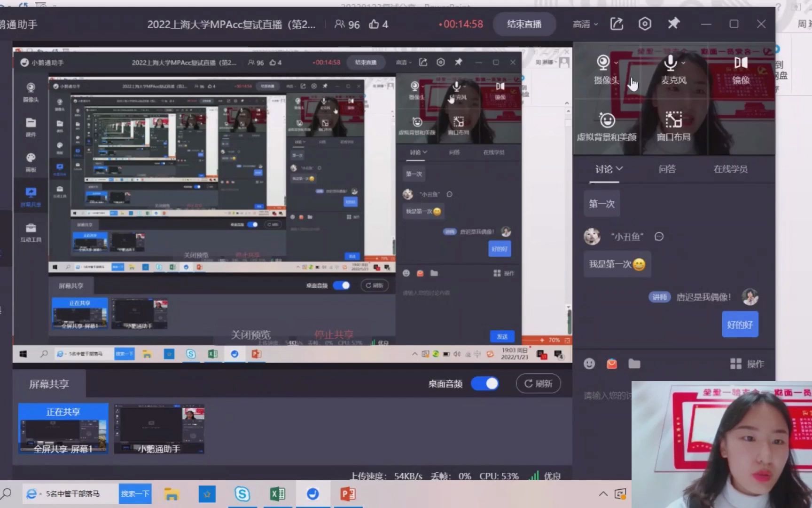Screen dimensions: 812x508
Task: Click the pin-window icon in top bar
Action: pos(673,23)
